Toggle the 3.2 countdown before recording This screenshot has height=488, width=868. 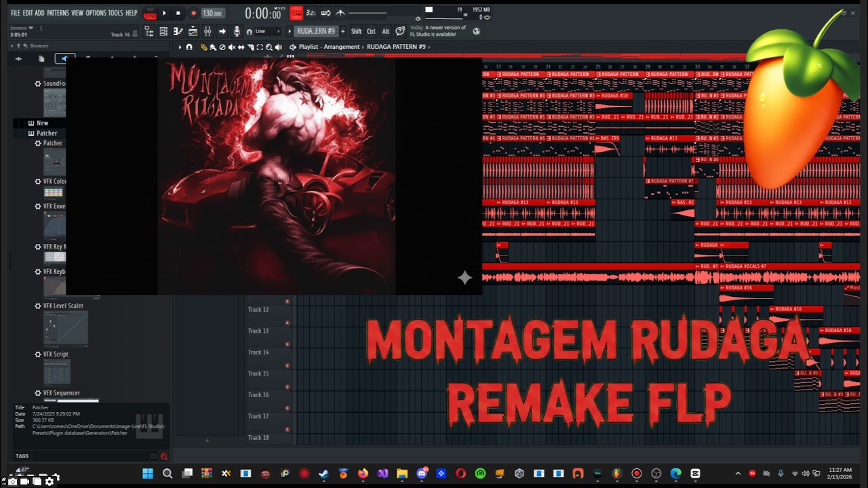311,13
